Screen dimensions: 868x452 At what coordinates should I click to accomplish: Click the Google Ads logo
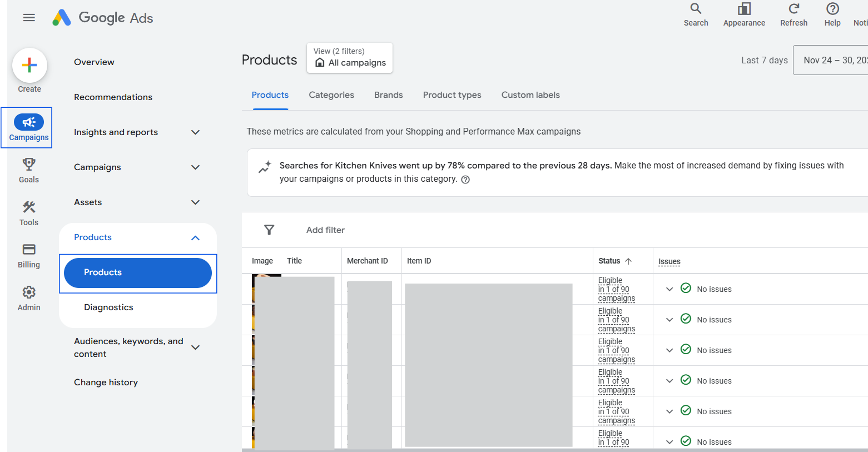coord(103,18)
